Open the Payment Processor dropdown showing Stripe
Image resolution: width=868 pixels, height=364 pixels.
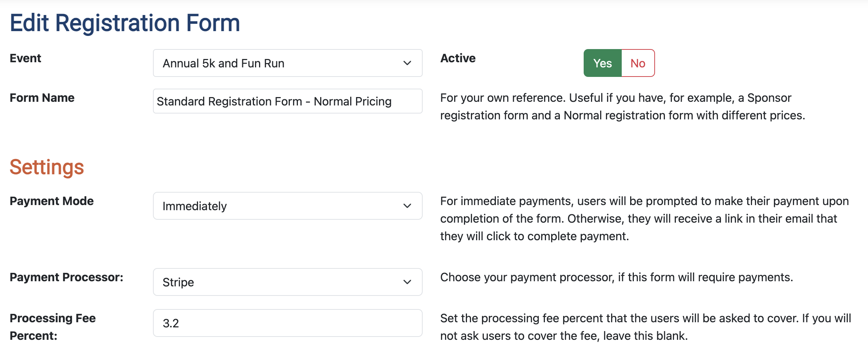(278, 282)
